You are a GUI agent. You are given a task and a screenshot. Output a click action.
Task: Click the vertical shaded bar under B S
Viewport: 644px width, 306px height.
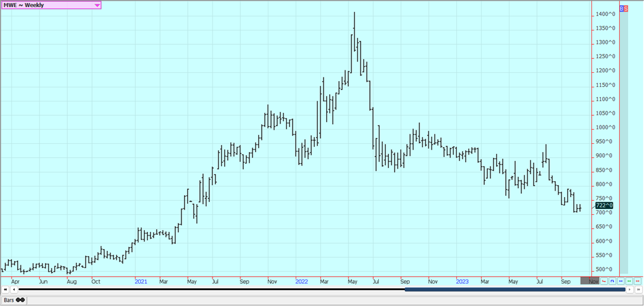click(624, 143)
